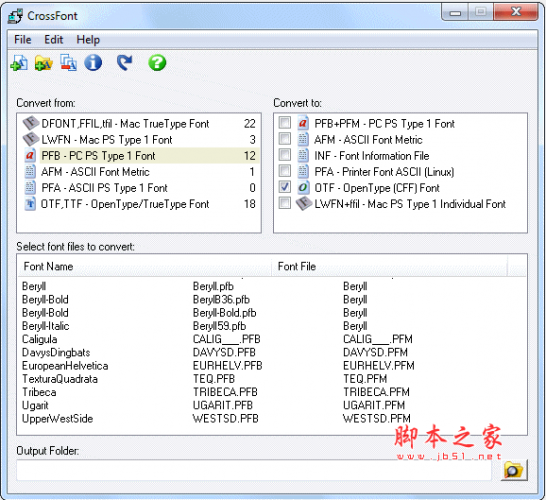The height and width of the screenshot is (500, 546).
Task: Enable AFM ASCII Font Metric checkbox
Action: coord(285,139)
